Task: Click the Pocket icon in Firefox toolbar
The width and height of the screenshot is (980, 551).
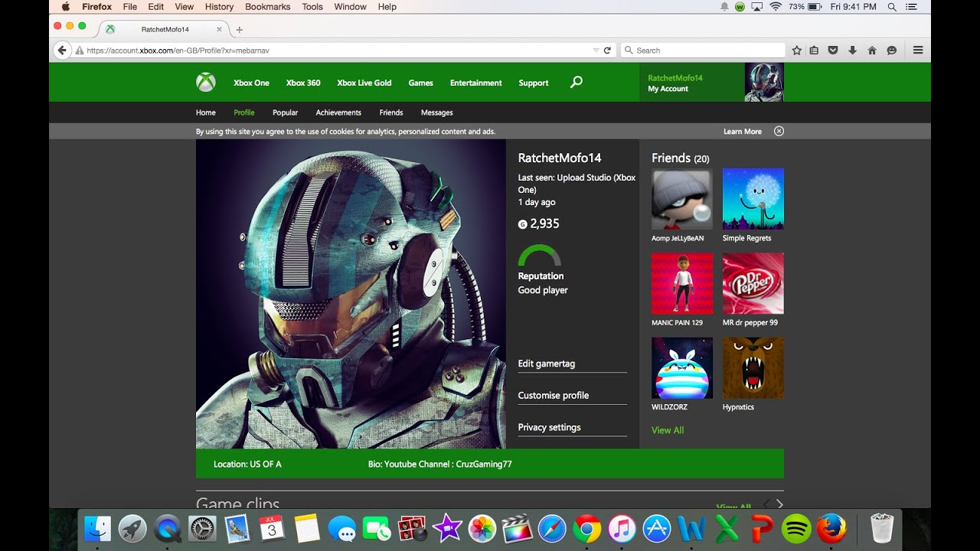Action: coord(833,51)
